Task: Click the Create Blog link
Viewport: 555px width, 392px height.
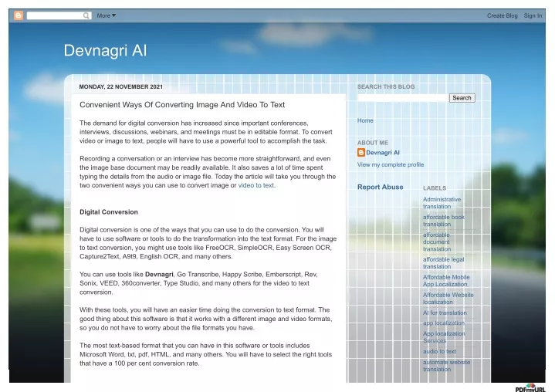Action: pyautogui.click(x=502, y=15)
